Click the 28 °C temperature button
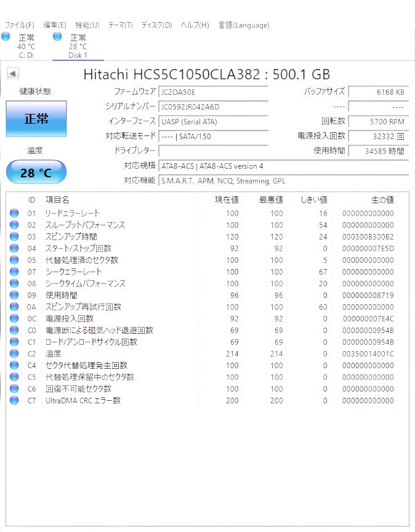Screen dimensions: 415x532 pyautogui.click(x=36, y=172)
